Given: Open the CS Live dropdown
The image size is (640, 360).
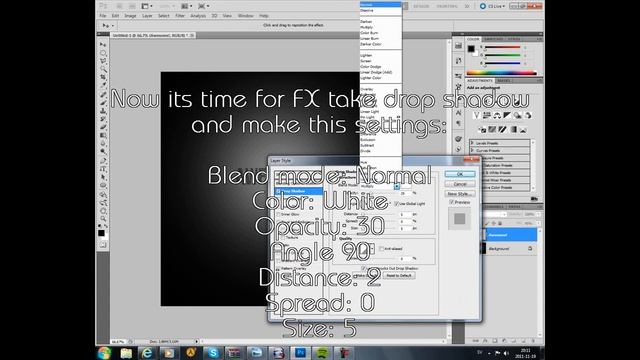Looking at the screenshot, I should pos(503,6).
